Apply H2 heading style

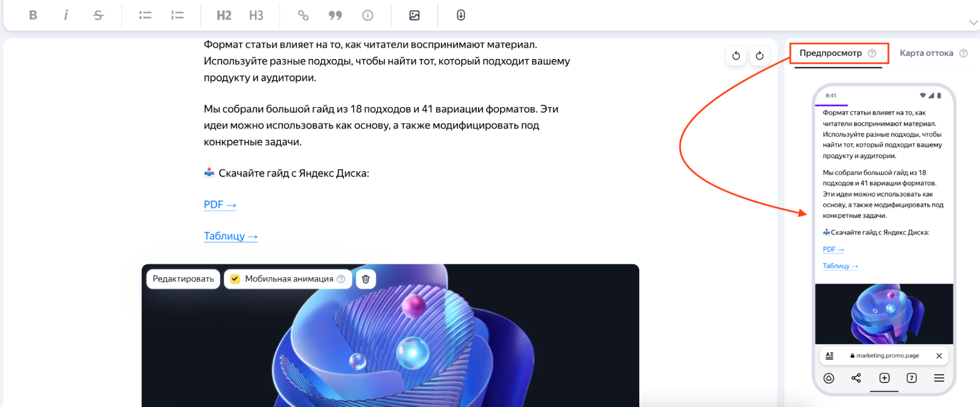pos(224,15)
